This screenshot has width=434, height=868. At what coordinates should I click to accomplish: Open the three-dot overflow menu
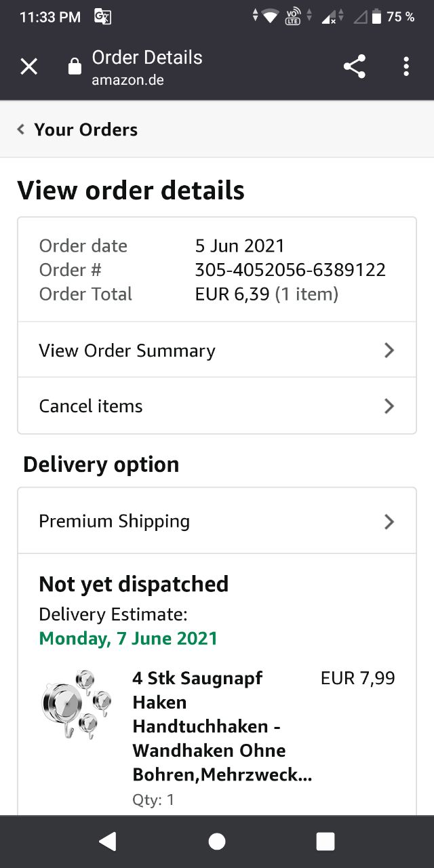(406, 66)
